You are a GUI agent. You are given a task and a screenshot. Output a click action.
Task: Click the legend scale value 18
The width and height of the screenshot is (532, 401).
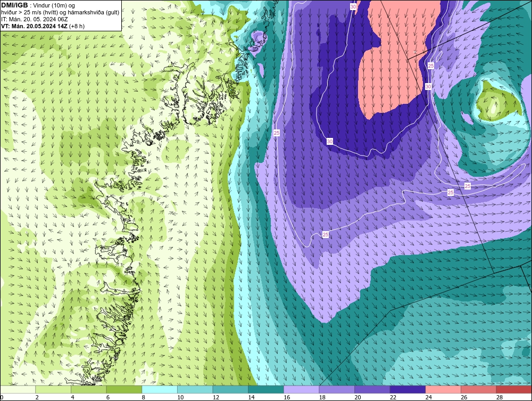tap(322, 397)
